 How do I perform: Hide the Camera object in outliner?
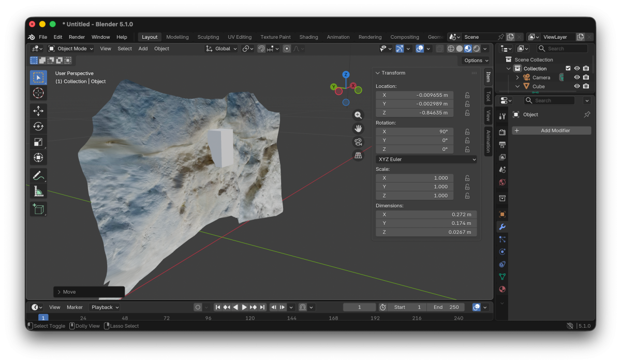pos(576,78)
